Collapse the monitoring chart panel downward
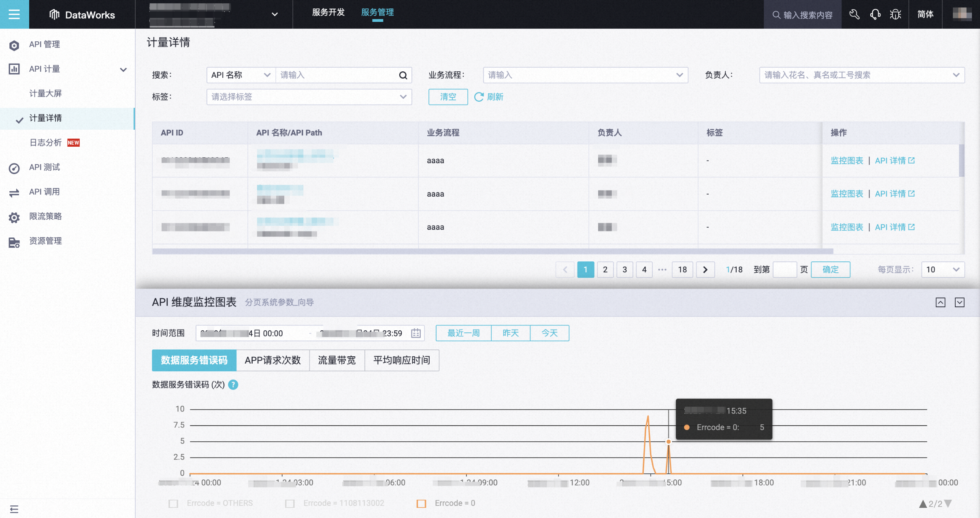The height and width of the screenshot is (518, 980). (959, 302)
